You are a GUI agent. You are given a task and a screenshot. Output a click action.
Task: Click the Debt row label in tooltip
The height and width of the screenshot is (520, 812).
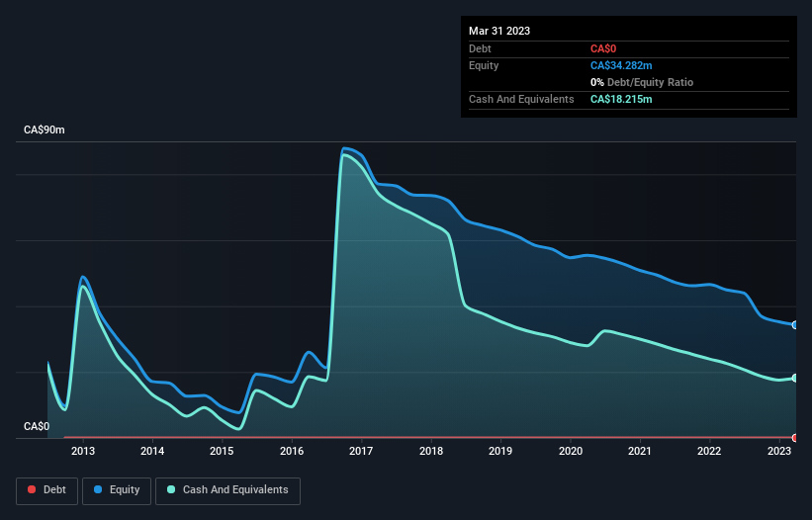(480, 48)
